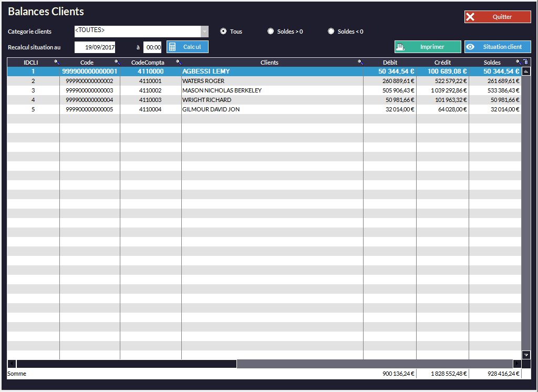Click the vertical scrollbar down arrow
This screenshot has height=392, width=538.
tap(526, 355)
